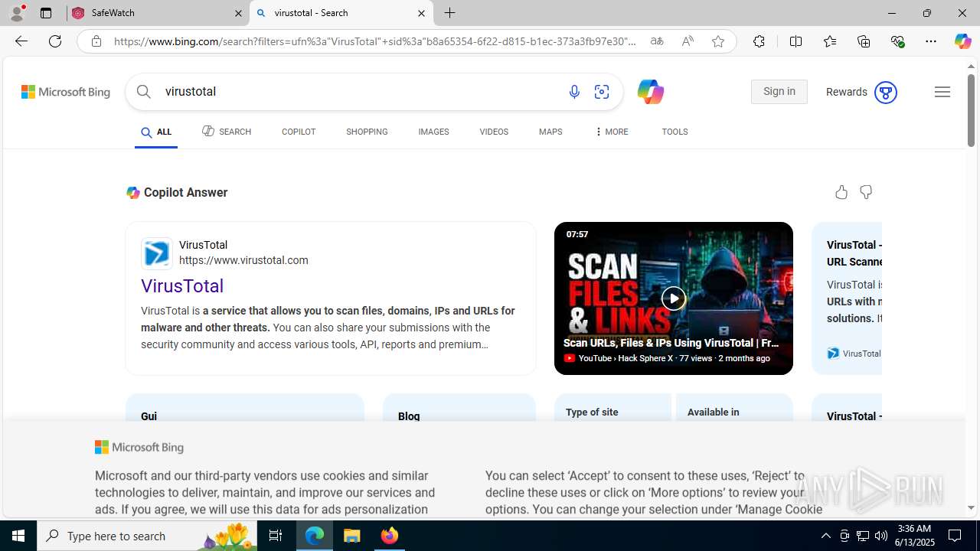Open the Rewards medal icon

885,92
